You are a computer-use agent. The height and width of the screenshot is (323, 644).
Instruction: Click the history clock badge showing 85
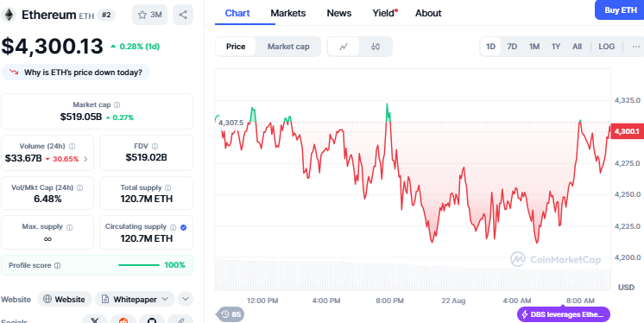pos(230,314)
